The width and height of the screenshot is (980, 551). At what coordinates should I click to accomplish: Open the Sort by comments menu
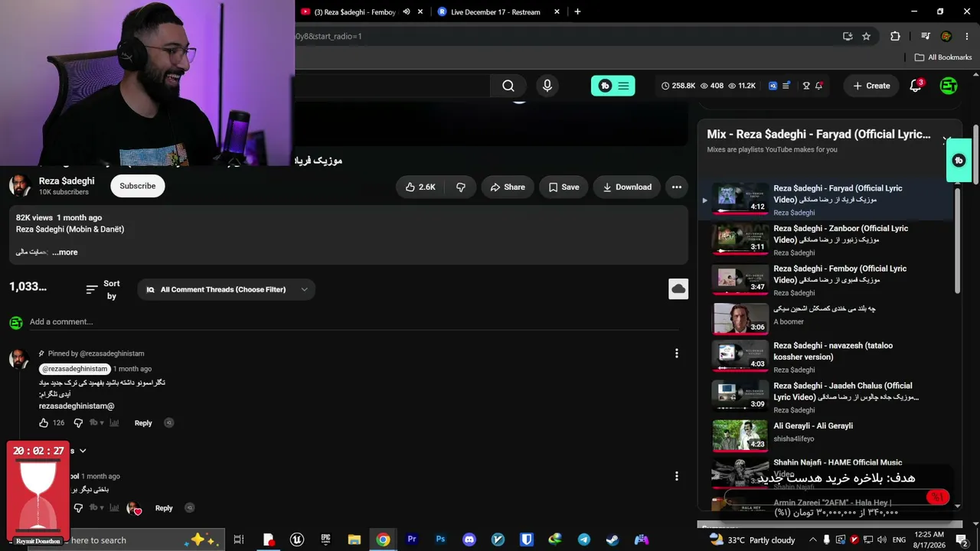tap(103, 289)
